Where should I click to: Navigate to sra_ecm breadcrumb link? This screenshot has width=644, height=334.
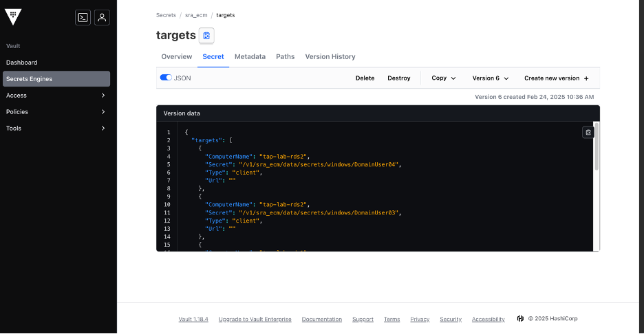pyautogui.click(x=196, y=15)
